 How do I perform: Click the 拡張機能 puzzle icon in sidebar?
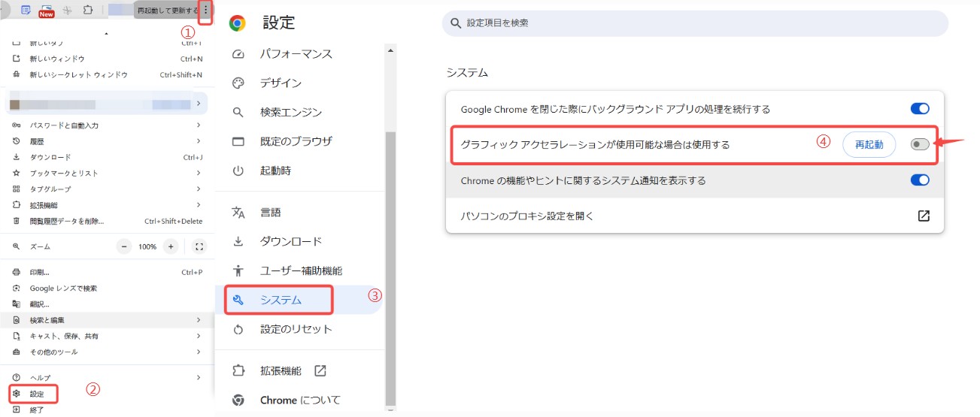pyautogui.click(x=238, y=370)
